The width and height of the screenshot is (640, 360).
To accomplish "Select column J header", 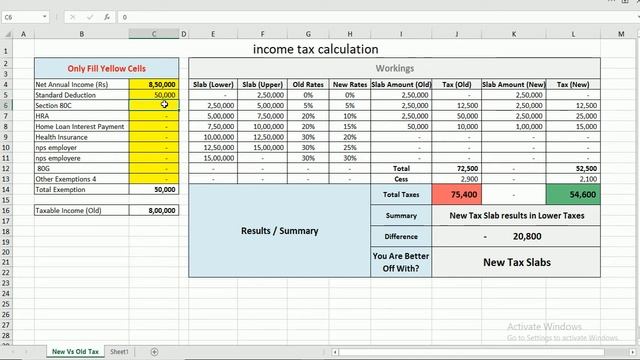I will click(456, 34).
